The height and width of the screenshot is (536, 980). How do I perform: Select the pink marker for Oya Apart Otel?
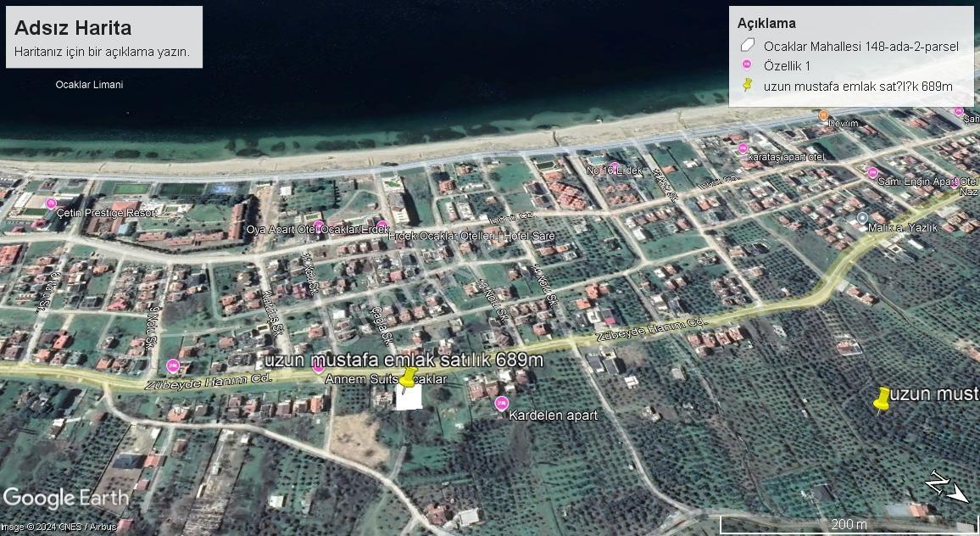point(318,225)
